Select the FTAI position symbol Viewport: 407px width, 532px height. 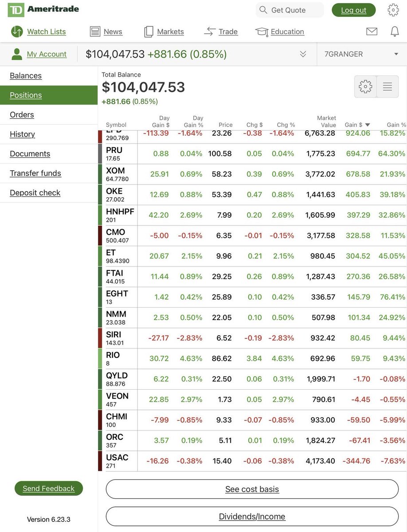pyautogui.click(x=115, y=273)
